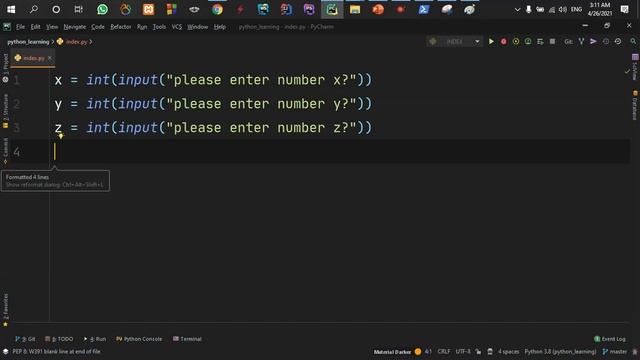Click the intention lightbulb on line 3
Image resolution: width=640 pixels, height=360 pixels.
61,136
